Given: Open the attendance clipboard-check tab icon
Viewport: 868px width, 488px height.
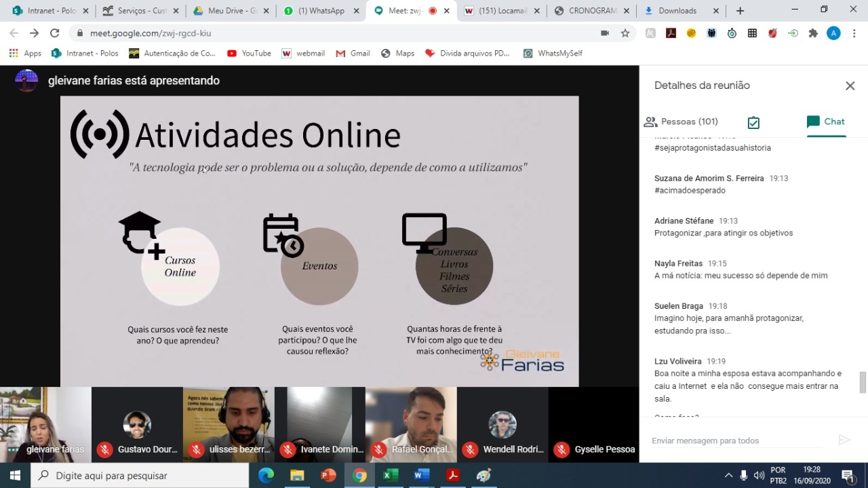Looking at the screenshot, I should coord(753,122).
